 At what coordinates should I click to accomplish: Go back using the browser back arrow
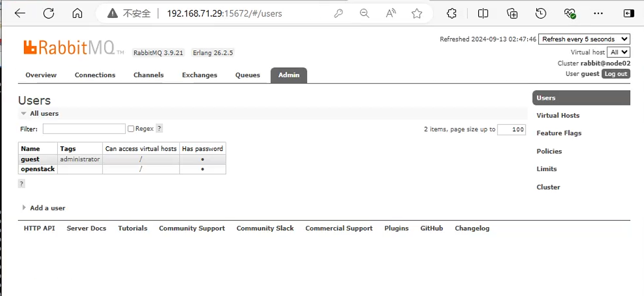tap(20, 14)
